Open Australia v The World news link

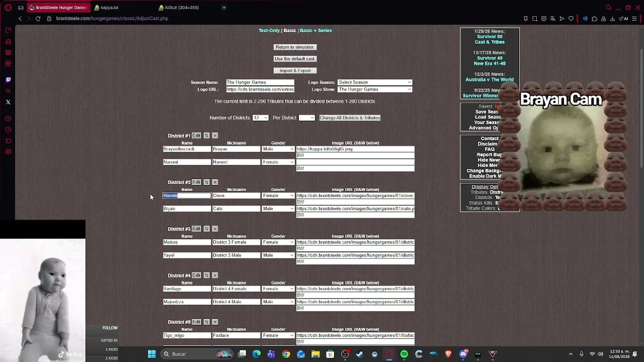490,79
